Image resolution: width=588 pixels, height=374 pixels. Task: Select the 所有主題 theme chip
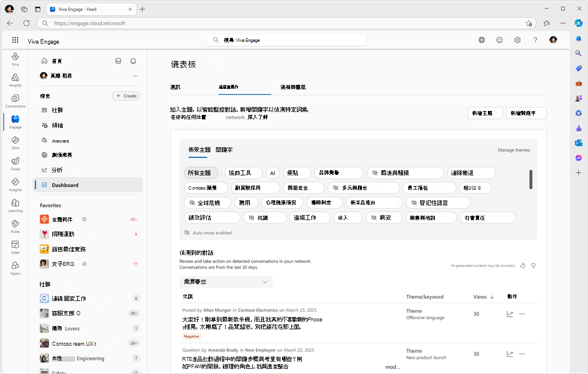click(201, 173)
